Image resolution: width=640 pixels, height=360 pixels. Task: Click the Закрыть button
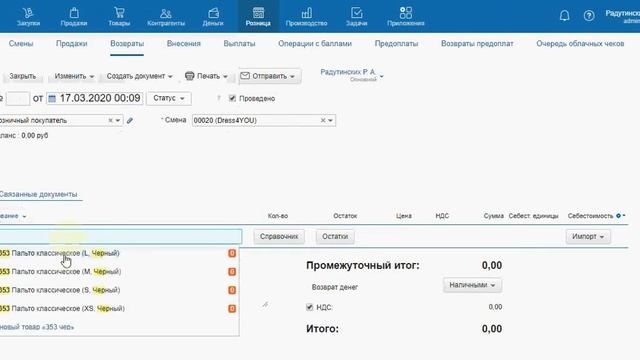[x=22, y=76]
